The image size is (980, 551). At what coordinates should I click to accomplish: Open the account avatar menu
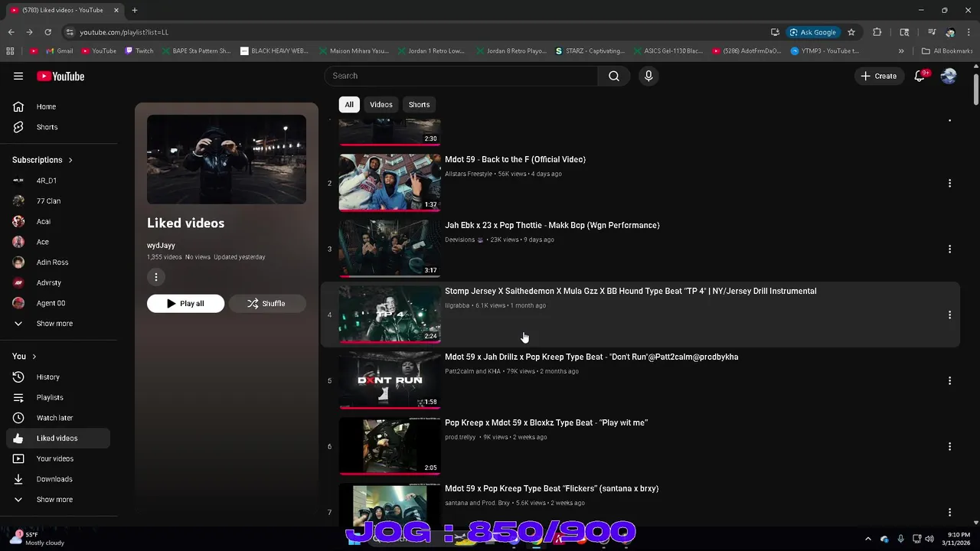coord(949,76)
